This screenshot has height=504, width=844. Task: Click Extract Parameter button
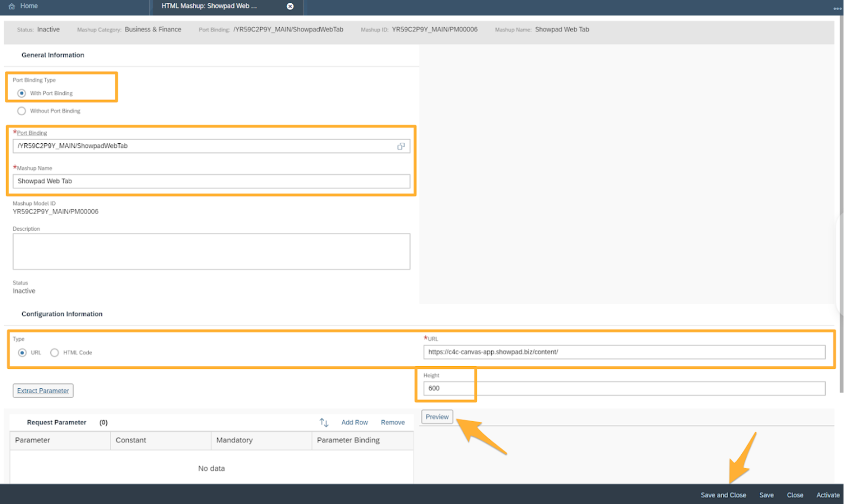click(43, 390)
